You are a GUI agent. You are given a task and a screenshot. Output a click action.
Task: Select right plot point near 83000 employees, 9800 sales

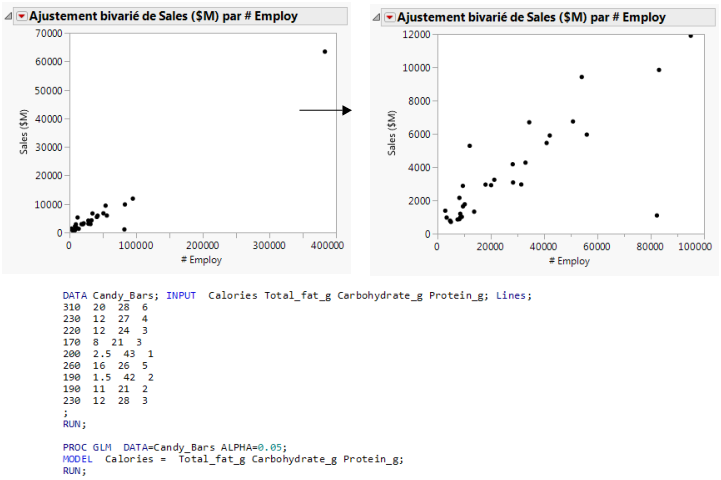point(659,70)
